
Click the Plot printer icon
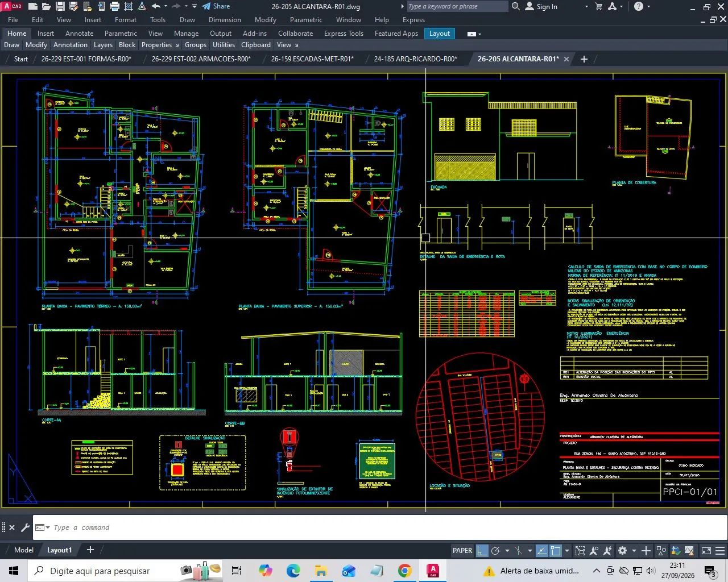pos(115,7)
